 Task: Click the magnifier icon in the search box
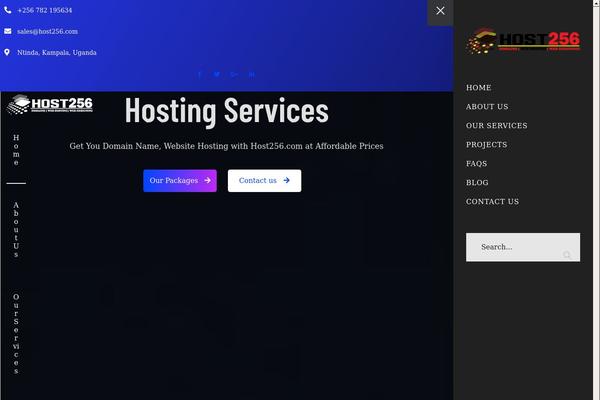click(x=567, y=255)
